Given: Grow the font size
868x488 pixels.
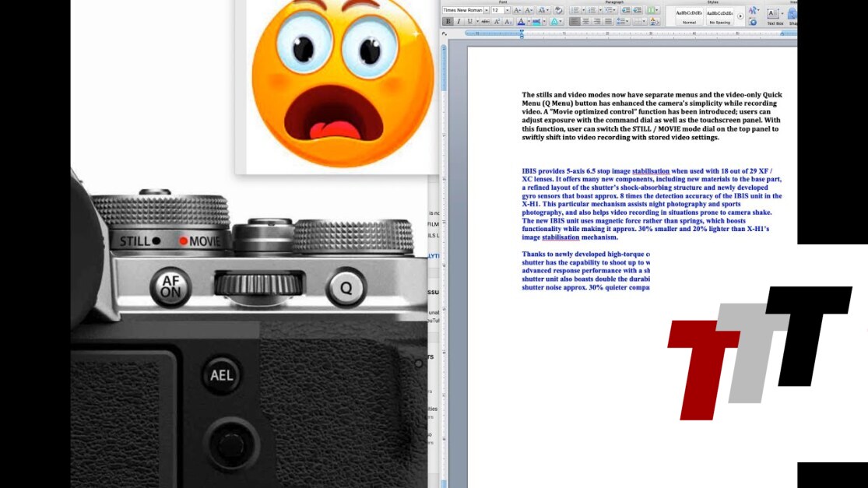Looking at the screenshot, I should point(517,10).
